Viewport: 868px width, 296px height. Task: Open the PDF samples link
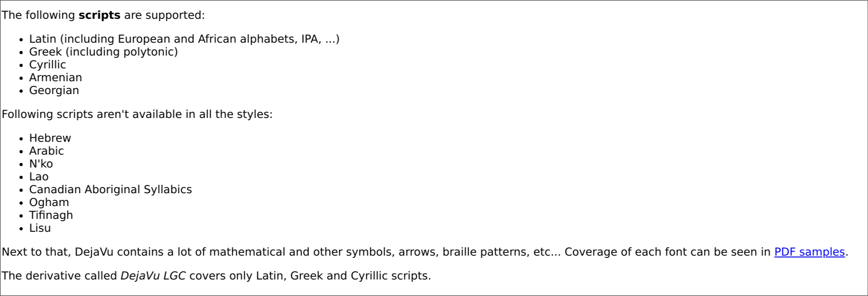click(809, 252)
